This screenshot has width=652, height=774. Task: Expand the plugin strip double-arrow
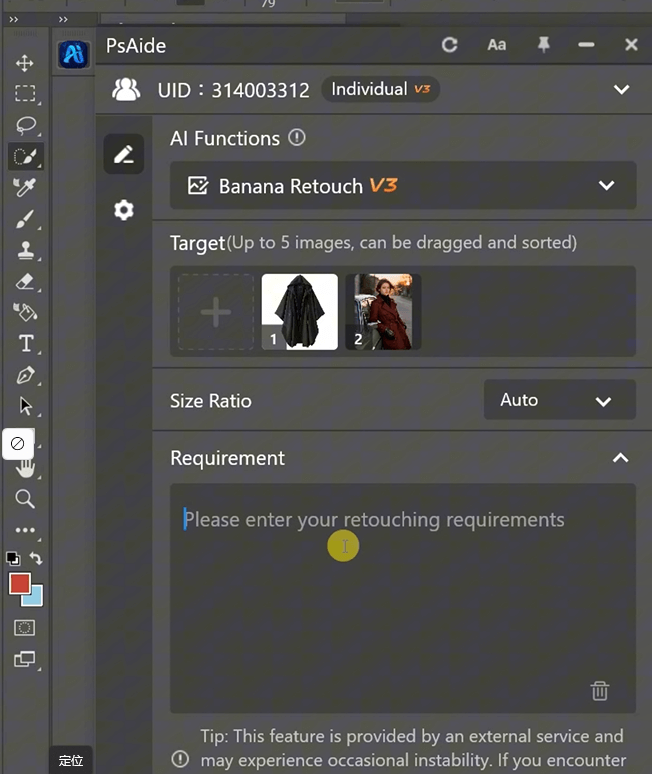tap(63, 19)
